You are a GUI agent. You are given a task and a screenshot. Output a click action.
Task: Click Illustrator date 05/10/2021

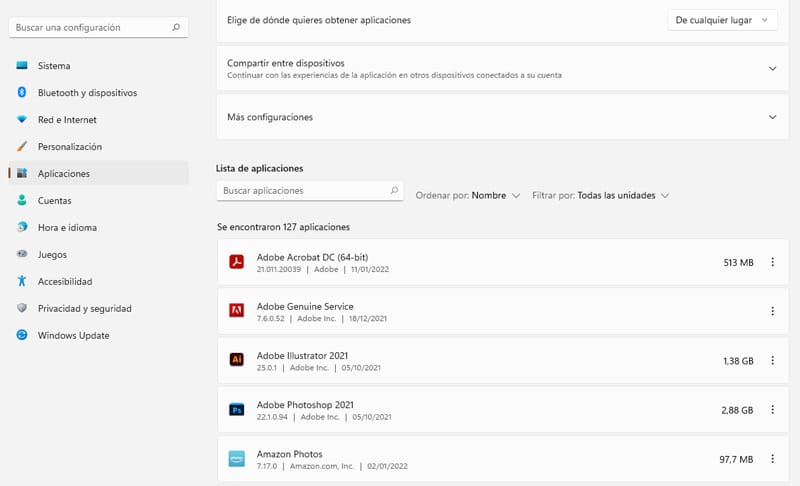[x=361, y=368]
